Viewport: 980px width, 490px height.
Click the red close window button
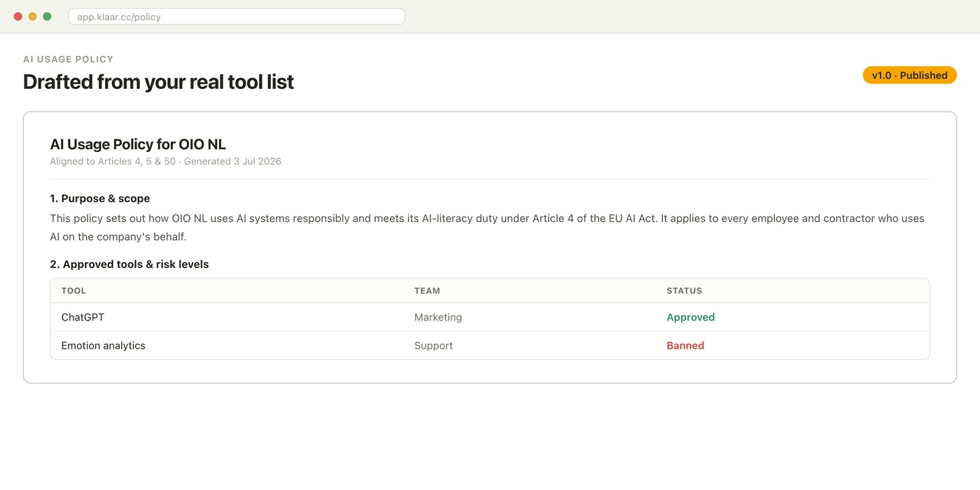18,16
